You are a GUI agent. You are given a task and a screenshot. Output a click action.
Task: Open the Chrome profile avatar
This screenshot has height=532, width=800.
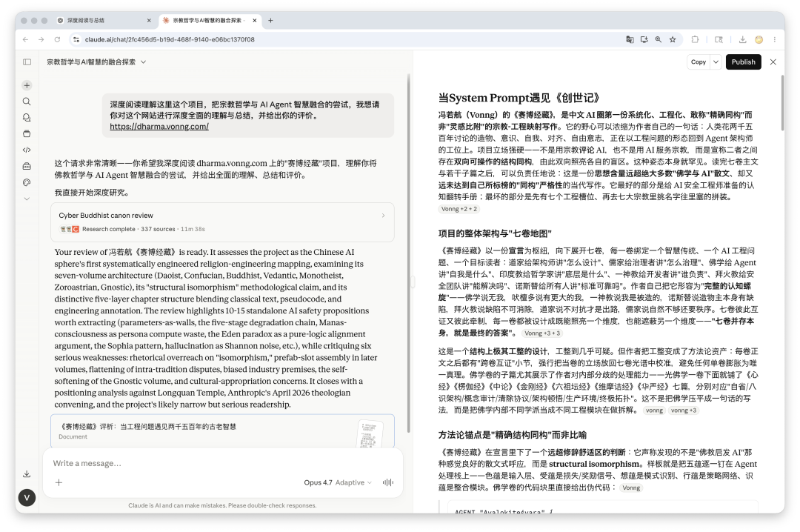(x=759, y=39)
